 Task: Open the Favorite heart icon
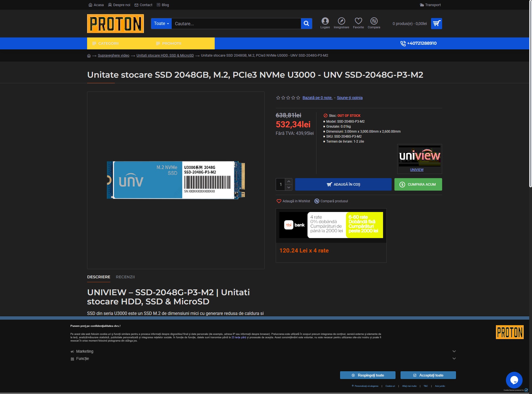pos(358,23)
